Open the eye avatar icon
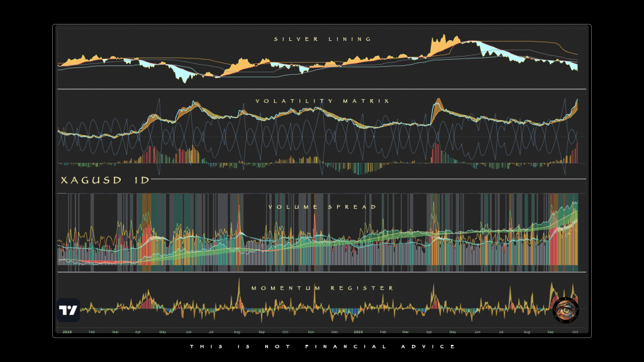The height and width of the screenshot is (362, 644). pos(565,309)
